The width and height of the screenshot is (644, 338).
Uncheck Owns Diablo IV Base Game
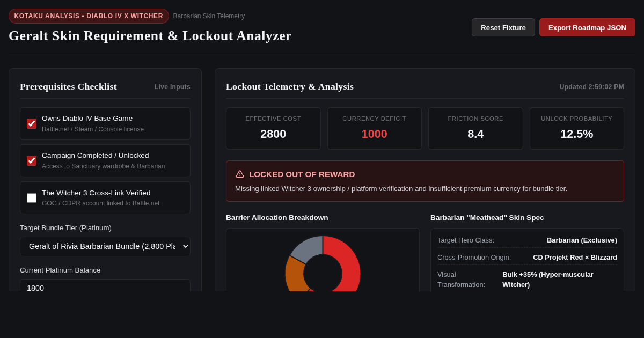(32, 123)
